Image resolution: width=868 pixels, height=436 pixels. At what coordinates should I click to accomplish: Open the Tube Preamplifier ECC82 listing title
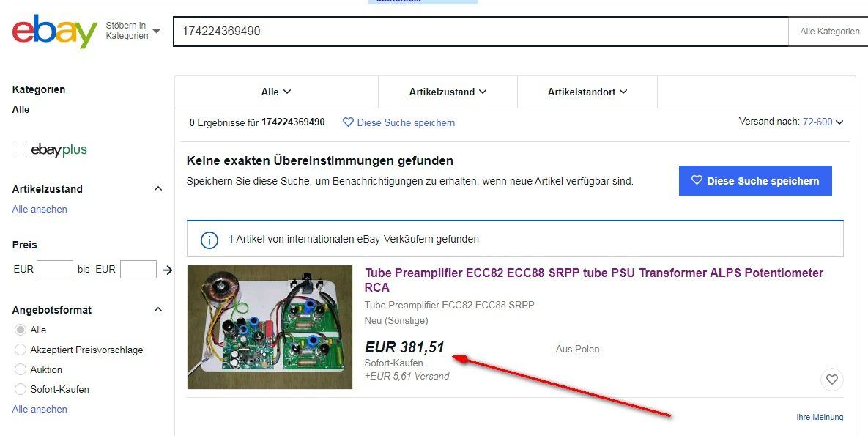pyautogui.click(x=594, y=280)
